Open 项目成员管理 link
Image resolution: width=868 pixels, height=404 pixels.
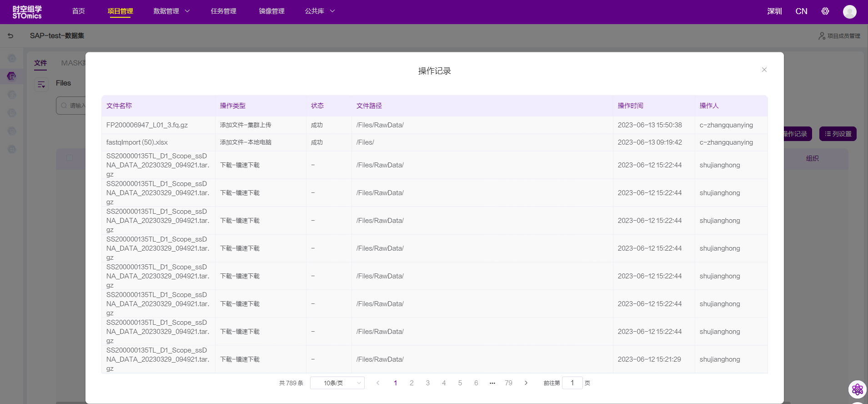pos(839,36)
